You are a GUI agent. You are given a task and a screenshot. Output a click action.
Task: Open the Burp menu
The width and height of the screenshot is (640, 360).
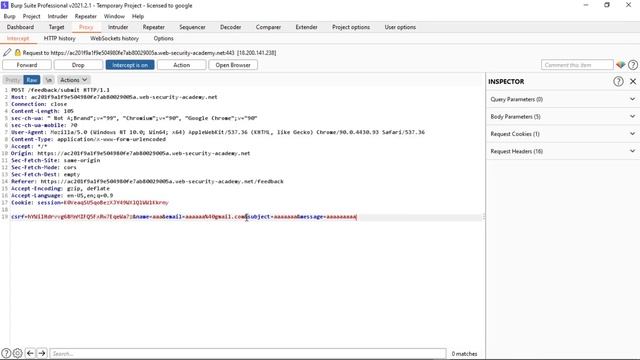(x=9, y=16)
